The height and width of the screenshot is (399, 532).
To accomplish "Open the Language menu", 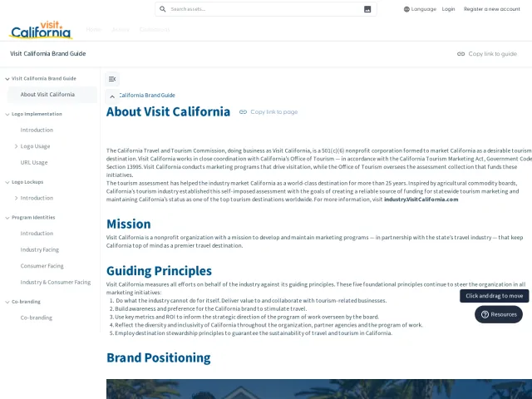I will pos(420,9).
